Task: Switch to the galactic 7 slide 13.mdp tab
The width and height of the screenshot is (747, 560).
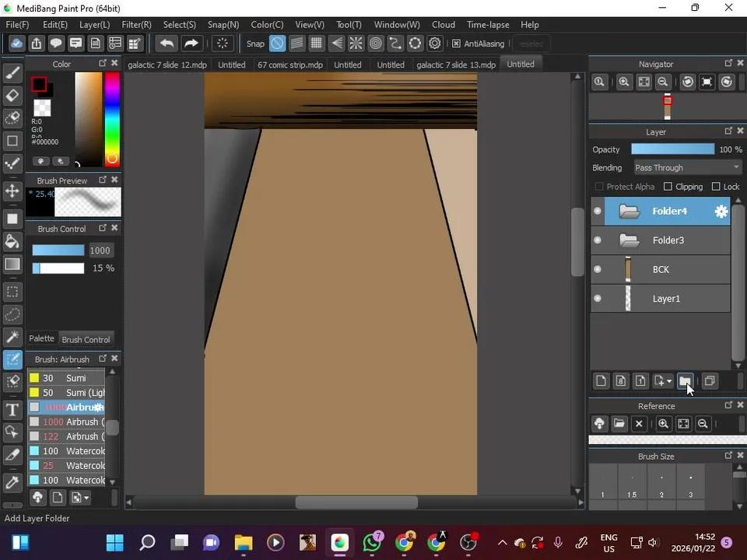Action: click(456, 65)
